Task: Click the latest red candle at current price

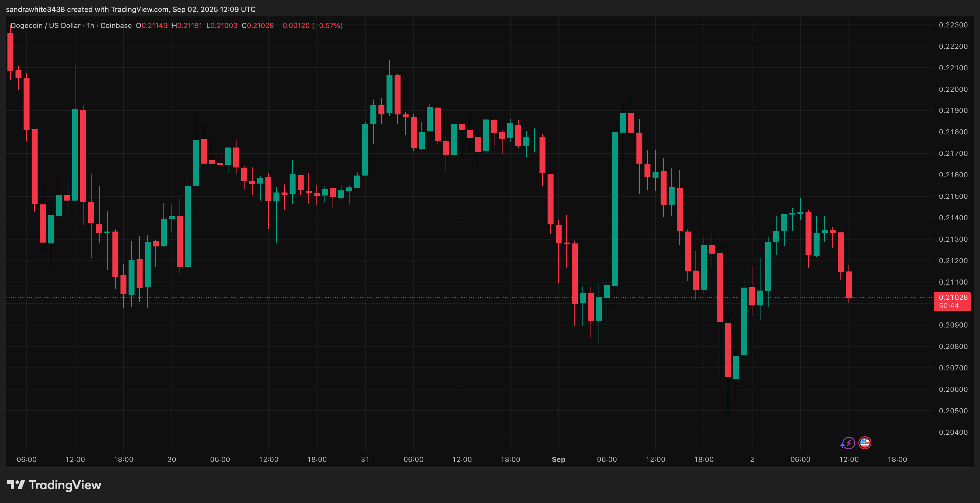Action: 849,284
